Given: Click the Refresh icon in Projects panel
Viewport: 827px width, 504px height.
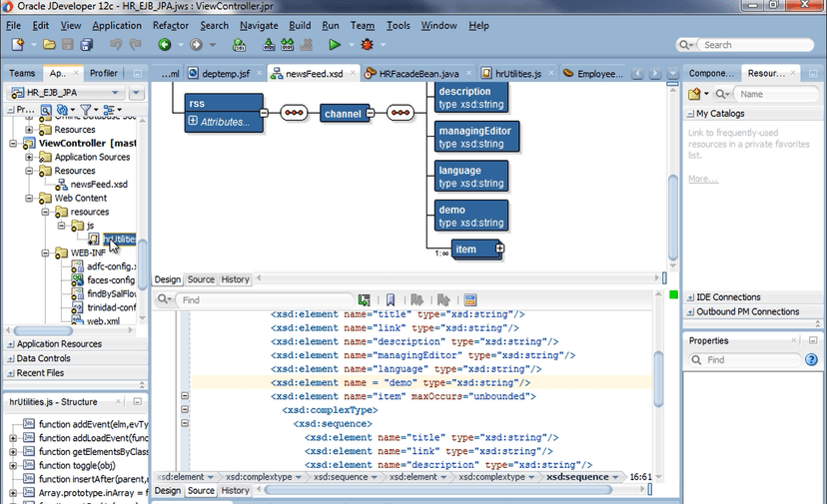Looking at the screenshot, I should point(62,110).
